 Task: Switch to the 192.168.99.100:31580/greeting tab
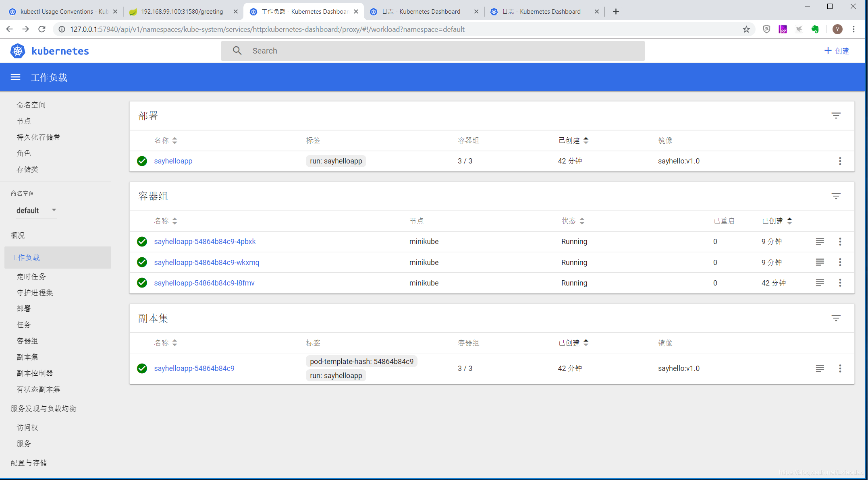[x=181, y=12]
